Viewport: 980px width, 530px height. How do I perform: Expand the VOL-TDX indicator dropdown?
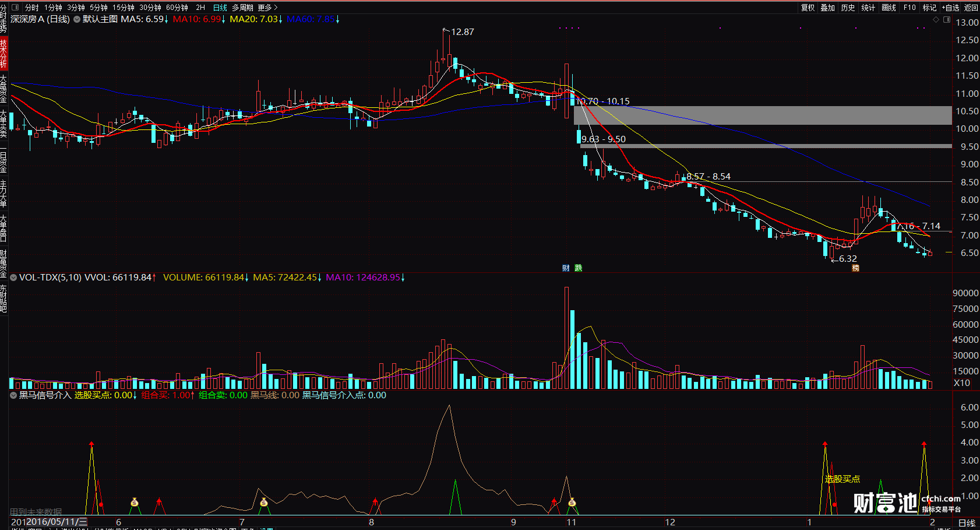point(13,278)
